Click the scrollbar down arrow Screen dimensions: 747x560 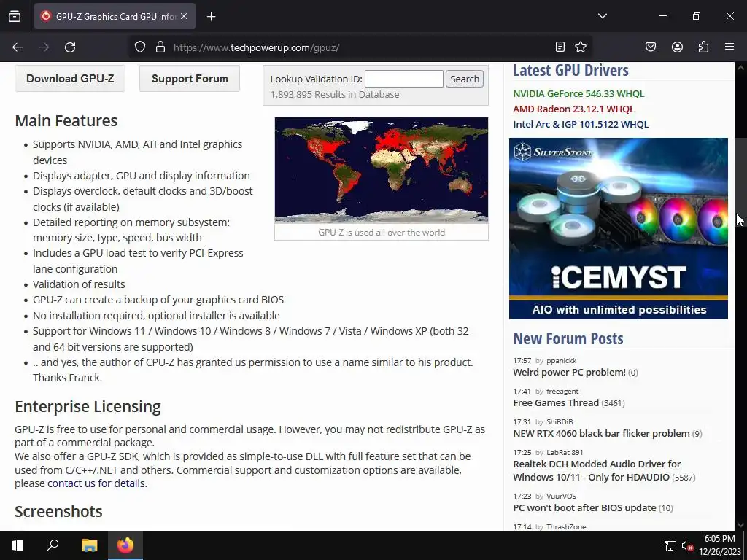(x=740, y=525)
